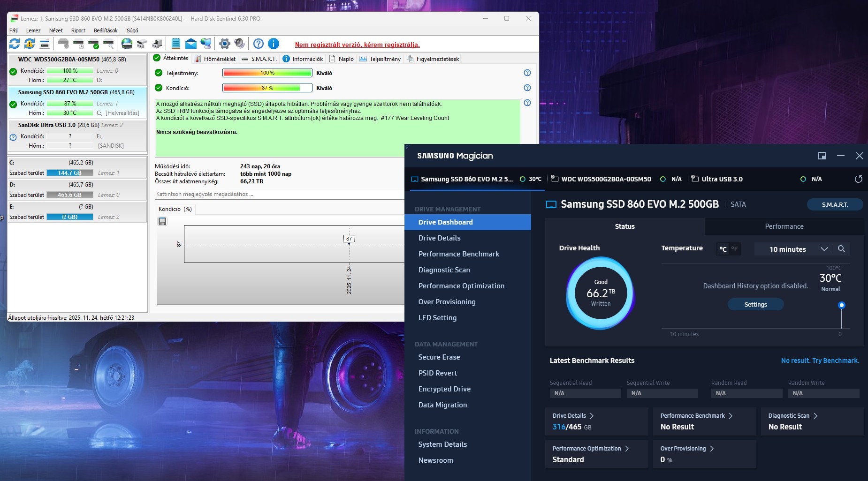Open the Fájl menu
Screen dimensions: 868x481
pos(14,30)
